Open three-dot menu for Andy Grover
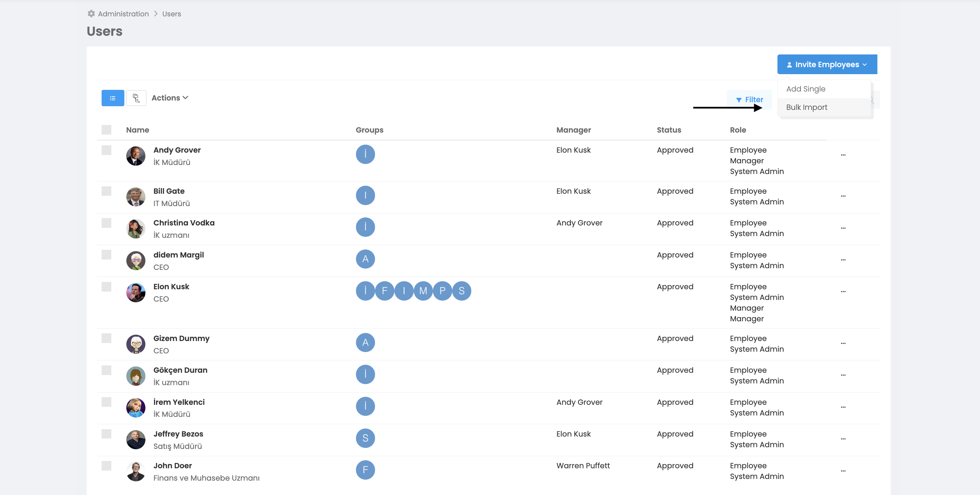Screen dimensions: 980x495 [x=843, y=155]
